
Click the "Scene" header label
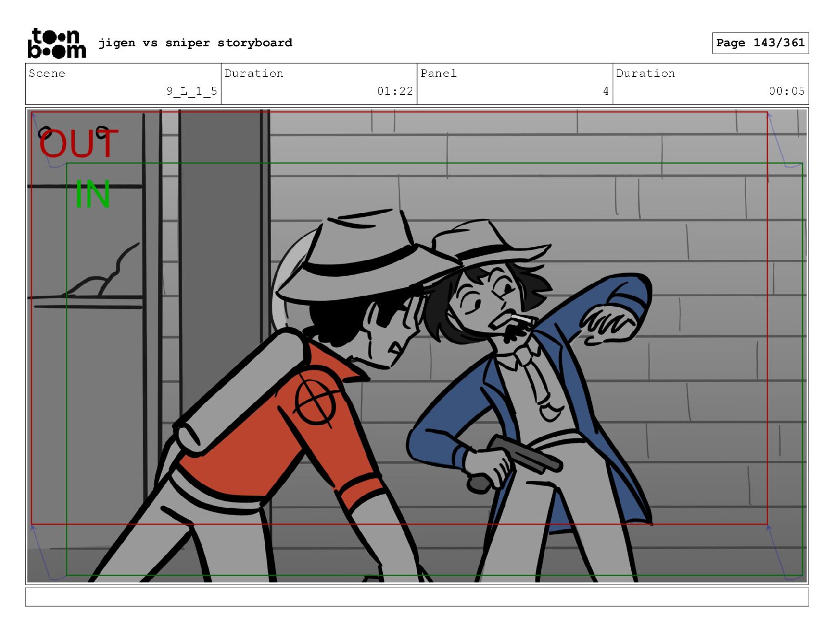pyautogui.click(x=47, y=73)
